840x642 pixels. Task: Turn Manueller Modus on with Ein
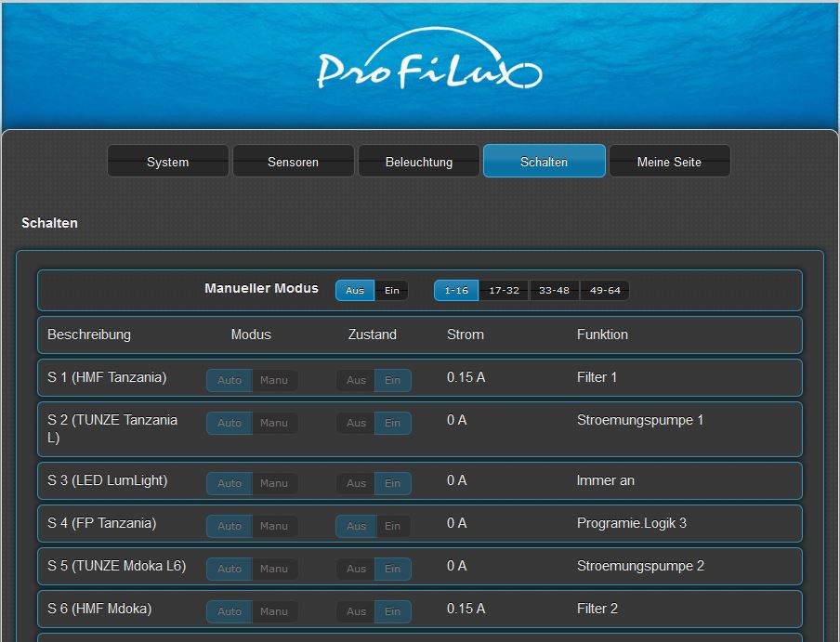[x=392, y=291]
